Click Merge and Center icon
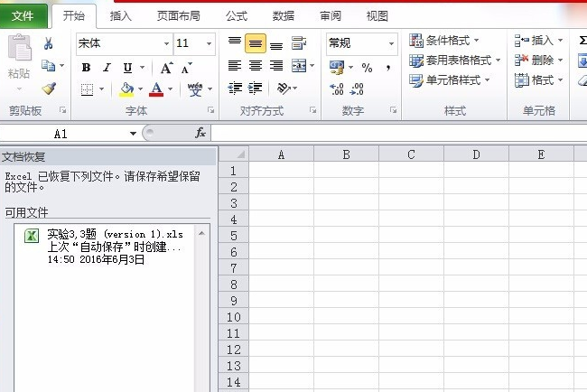 pos(299,66)
